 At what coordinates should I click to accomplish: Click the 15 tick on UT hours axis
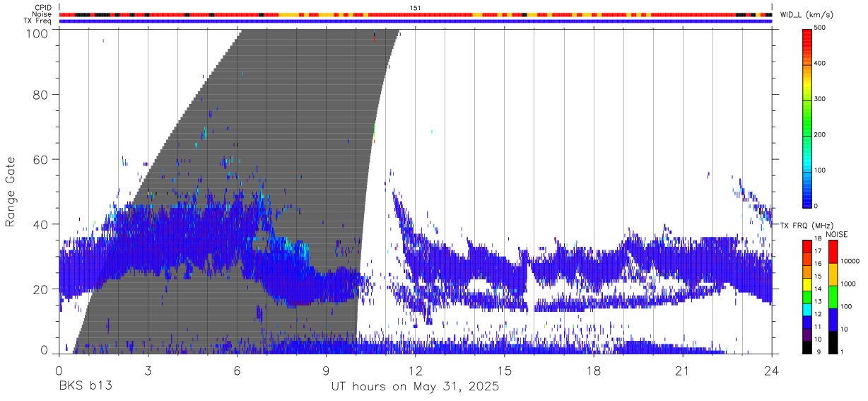click(x=505, y=371)
